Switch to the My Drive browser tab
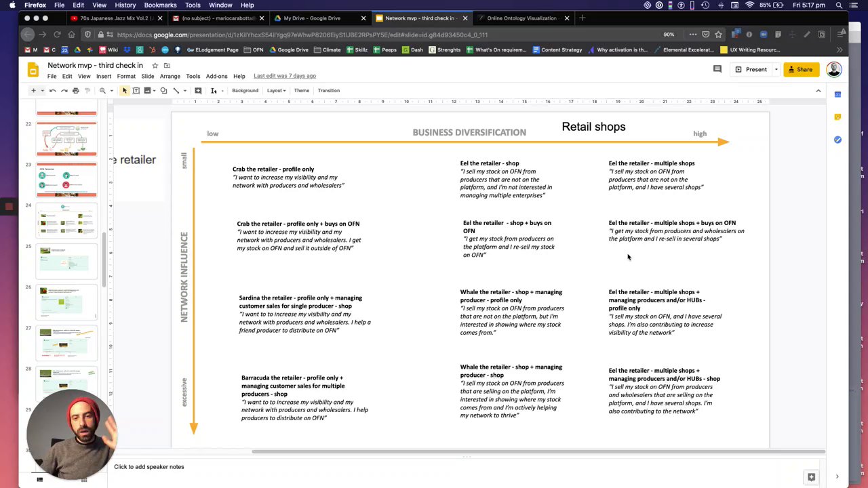This screenshot has width=868, height=488. (x=321, y=18)
